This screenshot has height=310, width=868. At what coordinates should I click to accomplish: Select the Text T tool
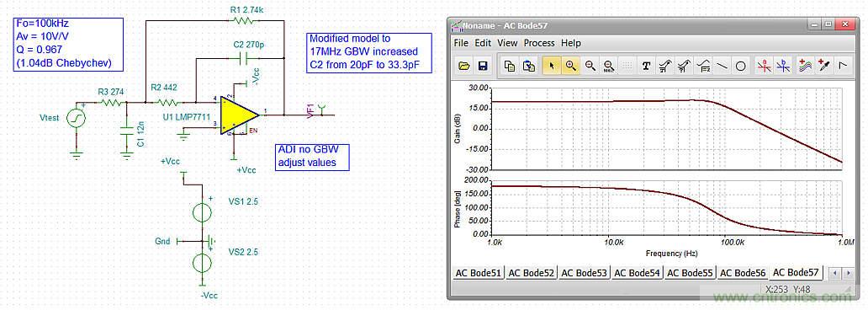coord(646,66)
